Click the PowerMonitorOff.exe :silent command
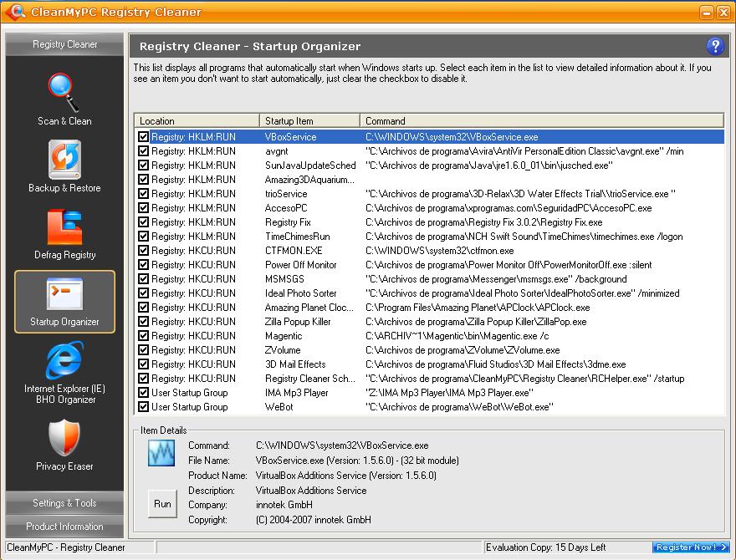The height and width of the screenshot is (560, 736). [x=509, y=264]
